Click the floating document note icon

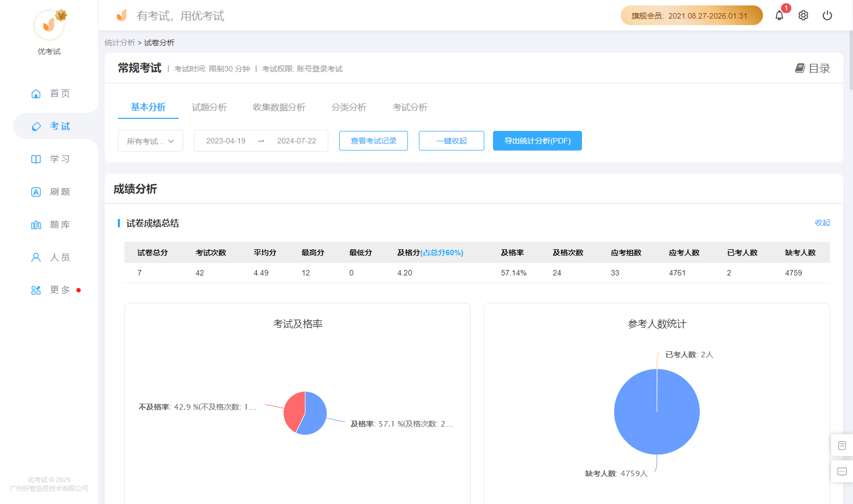coord(842,446)
